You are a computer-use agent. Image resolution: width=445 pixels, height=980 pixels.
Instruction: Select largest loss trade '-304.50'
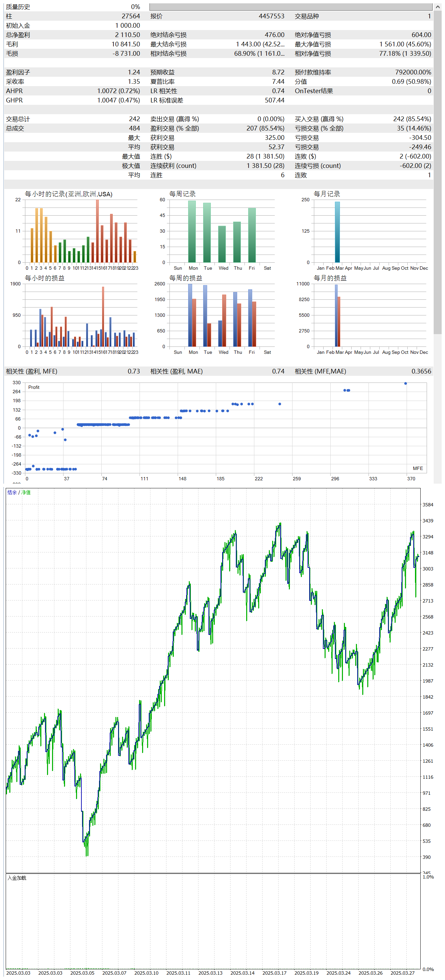420,138
